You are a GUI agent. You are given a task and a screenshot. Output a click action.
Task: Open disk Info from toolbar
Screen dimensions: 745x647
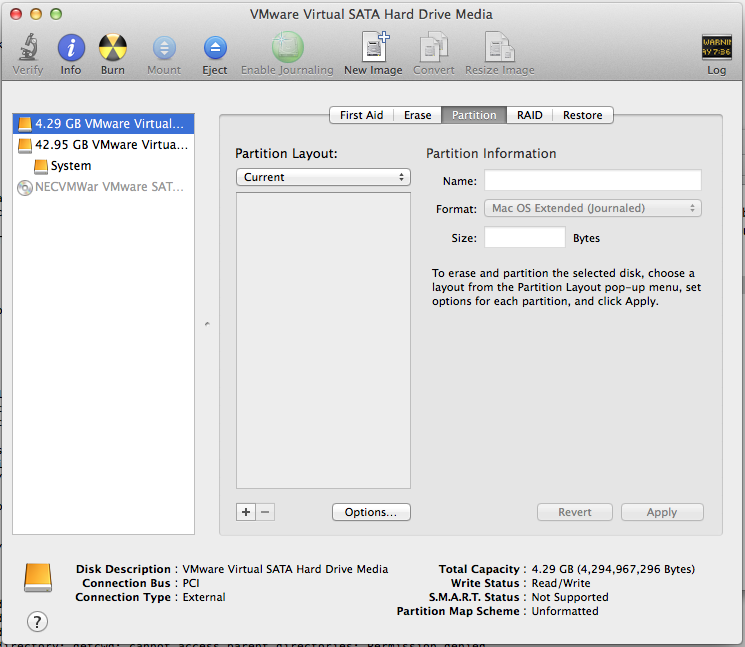[x=71, y=48]
